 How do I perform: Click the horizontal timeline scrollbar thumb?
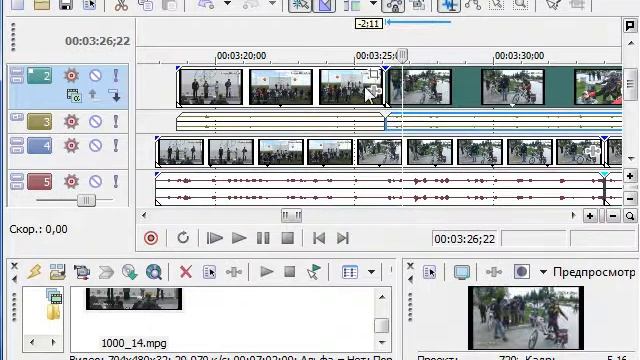291,216
